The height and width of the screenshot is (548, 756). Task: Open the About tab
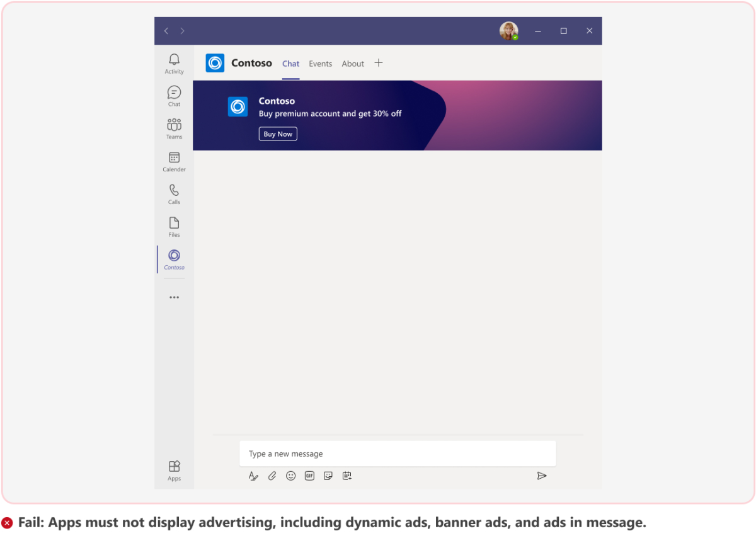pos(352,64)
